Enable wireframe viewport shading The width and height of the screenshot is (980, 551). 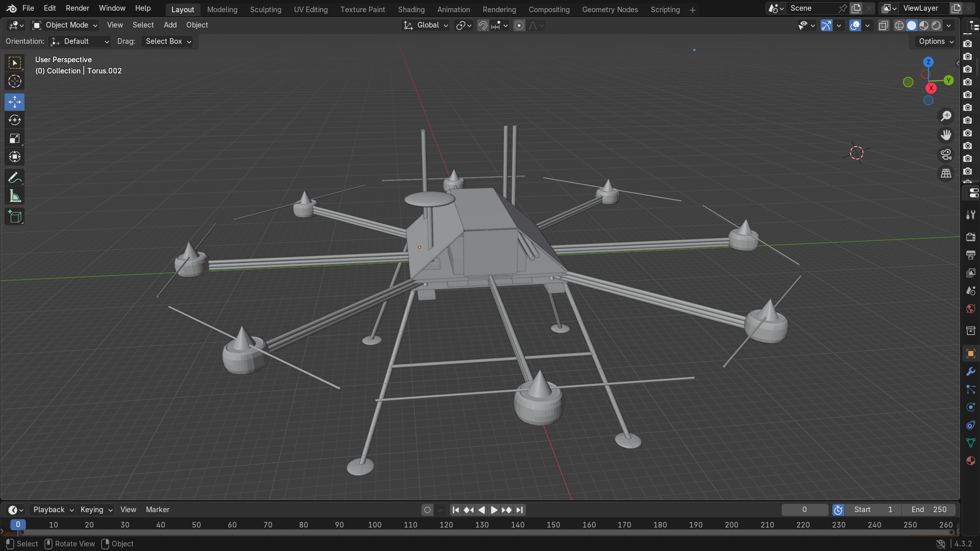pyautogui.click(x=899, y=25)
